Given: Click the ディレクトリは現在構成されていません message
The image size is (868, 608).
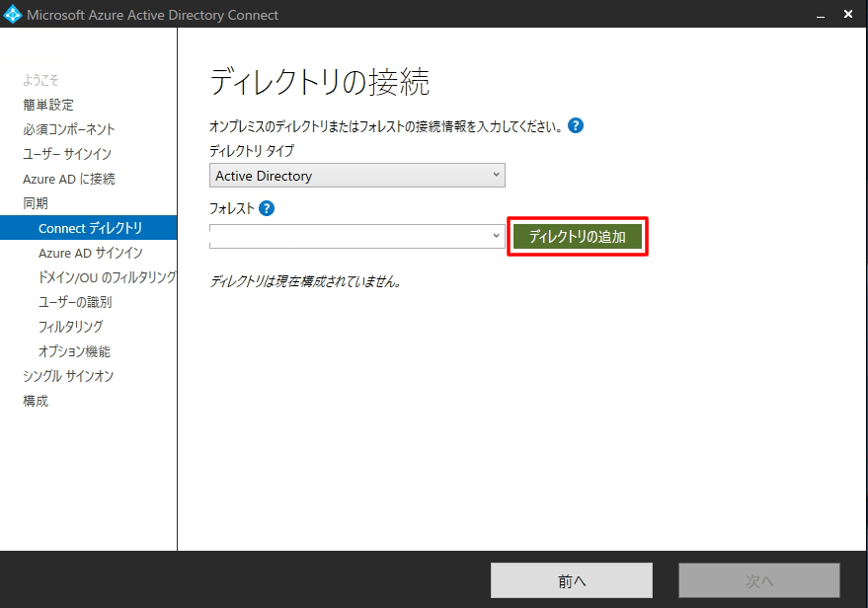Looking at the screenshot, I should click(305, 281).
